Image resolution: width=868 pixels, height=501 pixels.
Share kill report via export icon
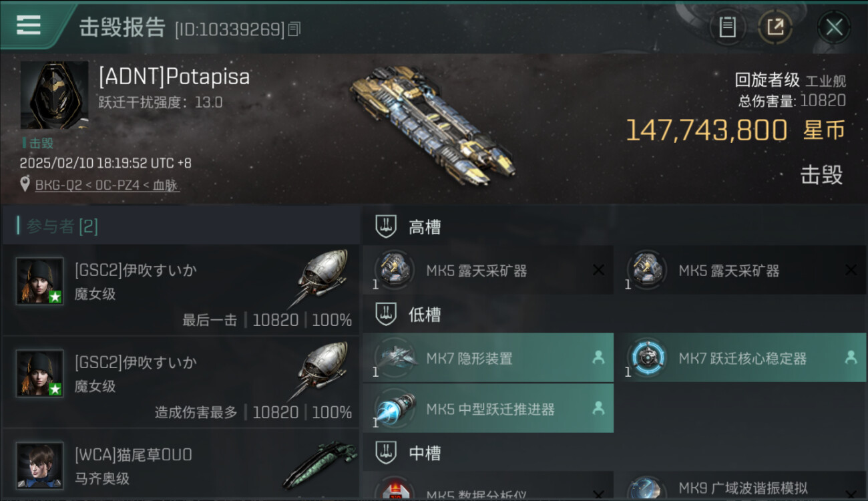775,27
